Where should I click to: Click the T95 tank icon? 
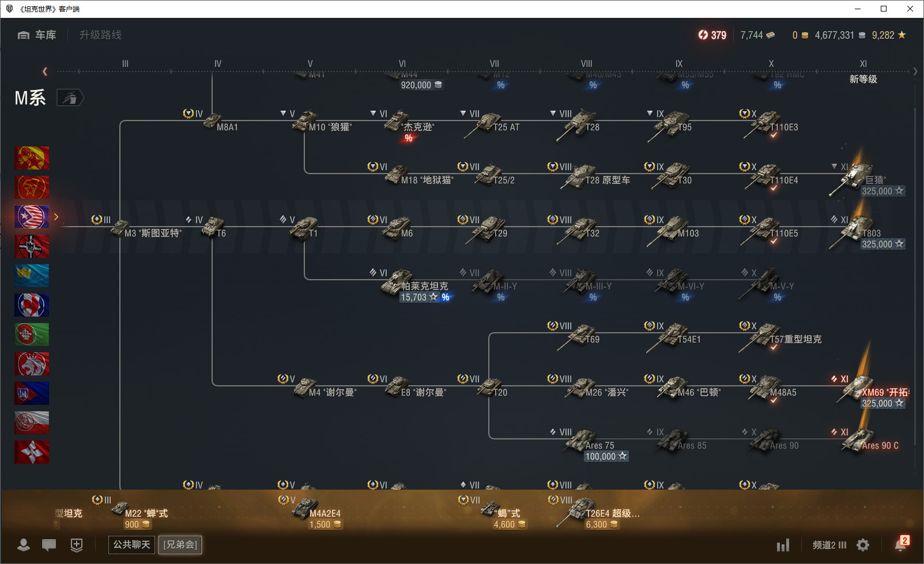[669, 125]
